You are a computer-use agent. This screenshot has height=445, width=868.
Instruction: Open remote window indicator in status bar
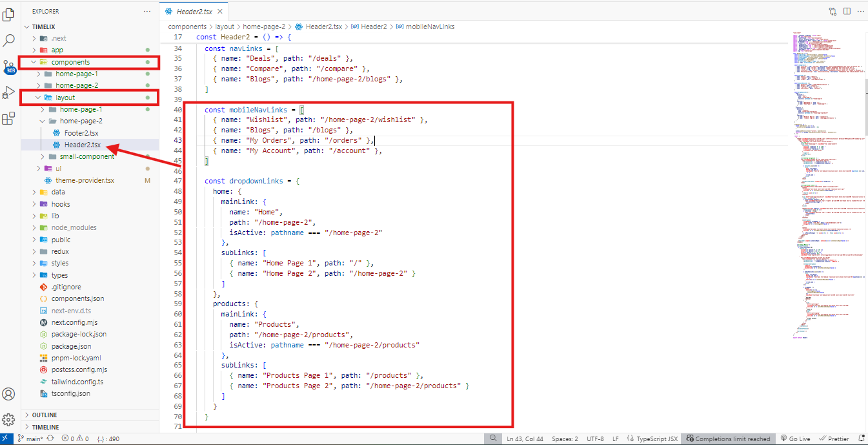click(x=6, y=439)
